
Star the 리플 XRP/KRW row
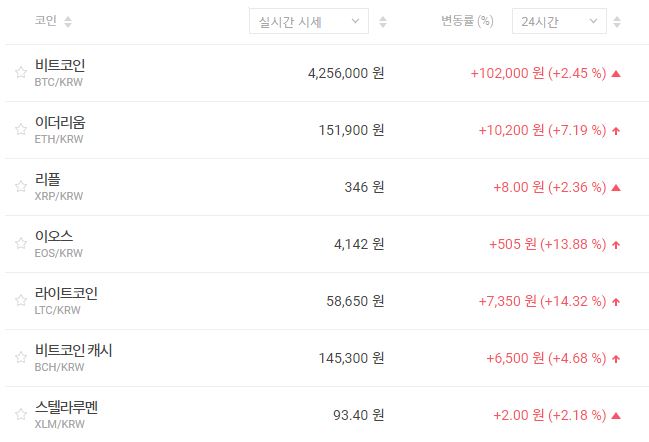coord(20,186)
